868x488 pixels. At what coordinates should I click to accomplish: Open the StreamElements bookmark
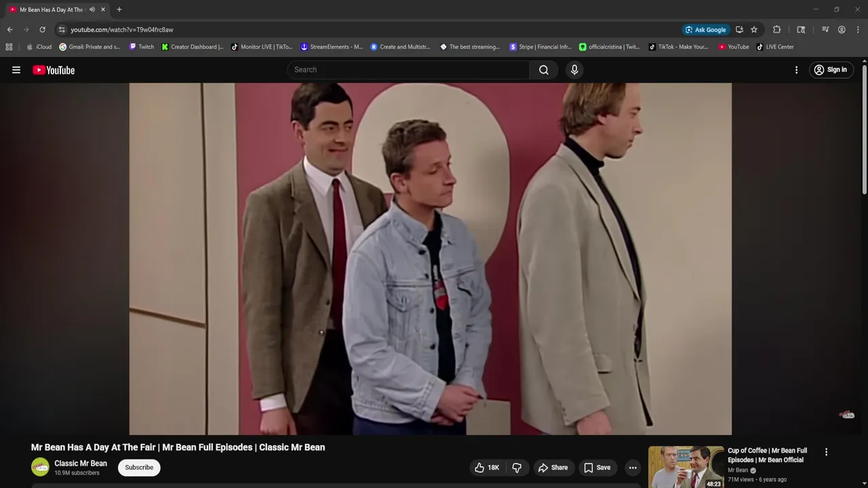click(332, 47)
